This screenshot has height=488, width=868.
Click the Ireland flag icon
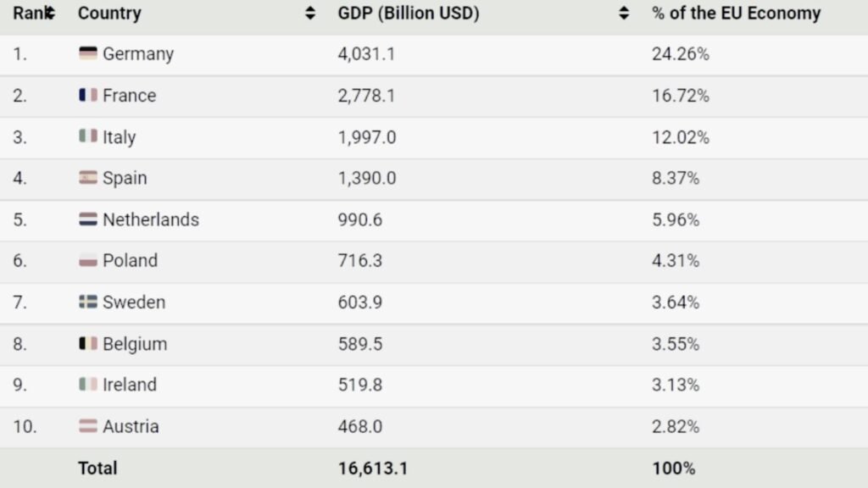click(x=88, y=384)
